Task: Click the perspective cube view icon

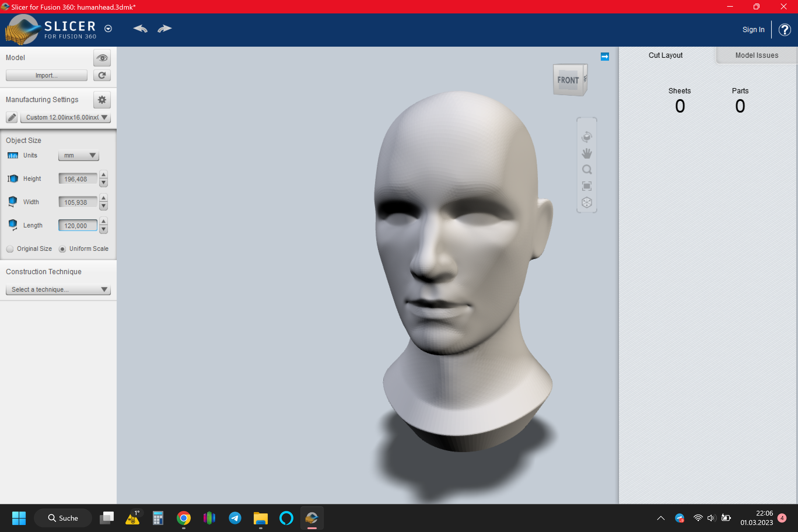Action: pos(587,202)
